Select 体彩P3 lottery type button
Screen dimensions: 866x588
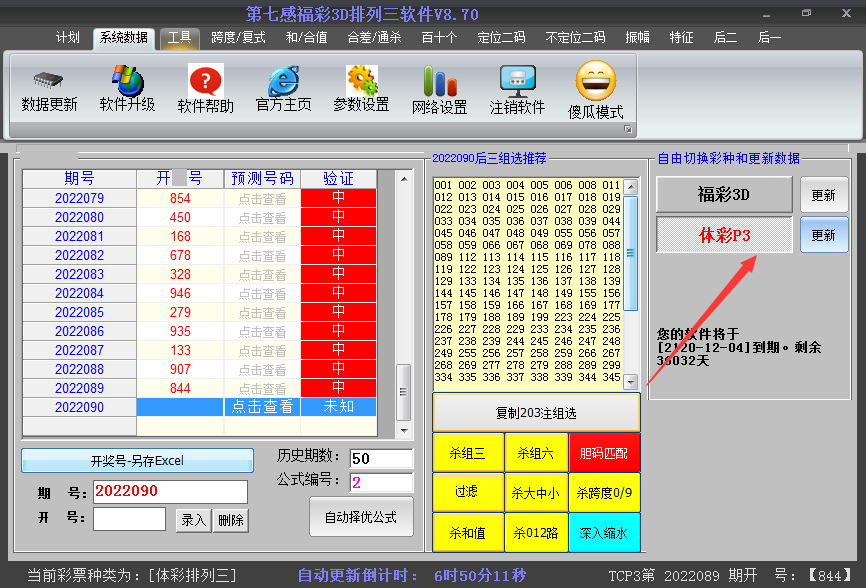coord(724,235)
